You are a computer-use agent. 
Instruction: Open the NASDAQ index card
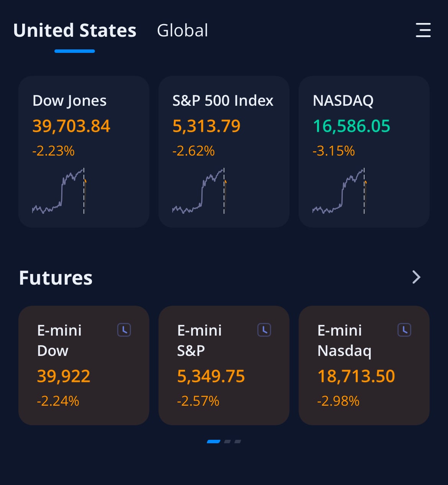pos(364,152)
